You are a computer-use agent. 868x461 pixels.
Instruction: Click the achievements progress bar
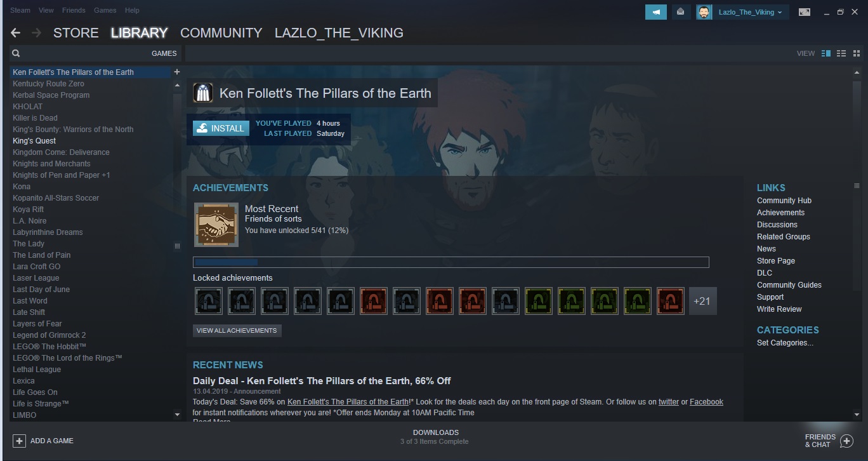pyautogui.click(x=451, y=262)
